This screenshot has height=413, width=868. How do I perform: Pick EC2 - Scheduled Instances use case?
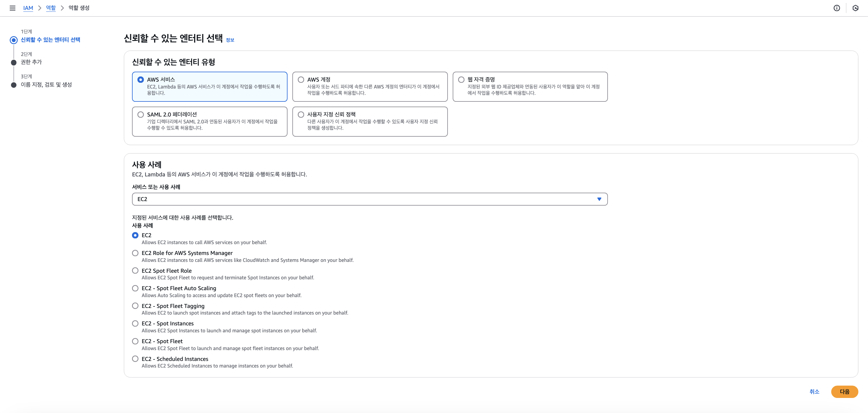tap(135, 359)
